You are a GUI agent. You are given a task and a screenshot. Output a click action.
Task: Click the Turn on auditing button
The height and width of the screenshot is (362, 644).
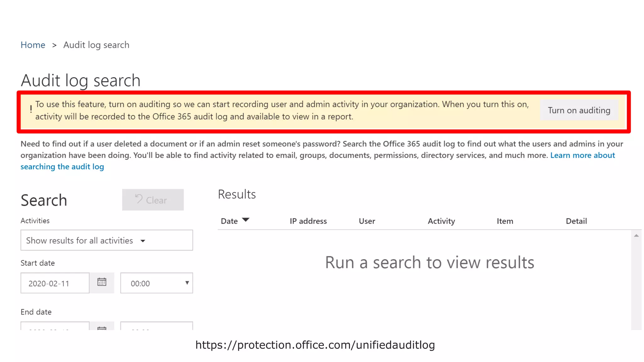(579, 110)
